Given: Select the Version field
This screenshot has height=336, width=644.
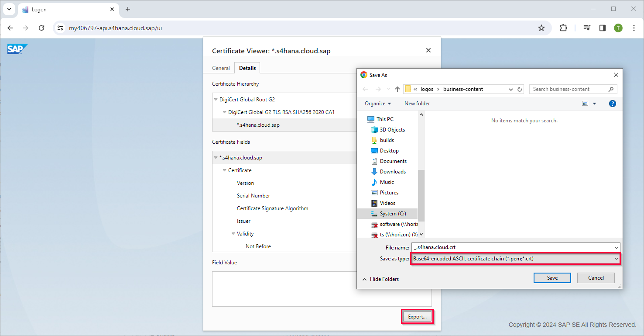Looking at the screenshot, I should coord(245,183).
